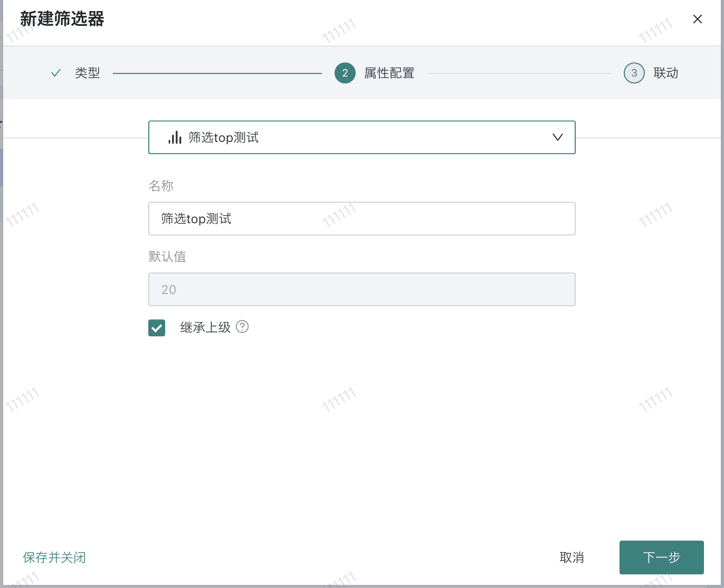Go back to the 类型 step
The image size is (724, 588).
point(87,73)
